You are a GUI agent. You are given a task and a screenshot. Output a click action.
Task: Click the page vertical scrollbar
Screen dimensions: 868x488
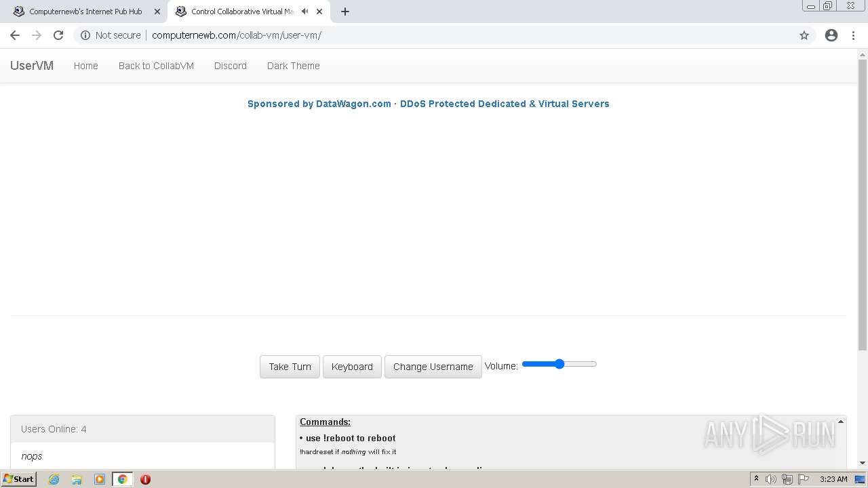[x=863, y=205]
